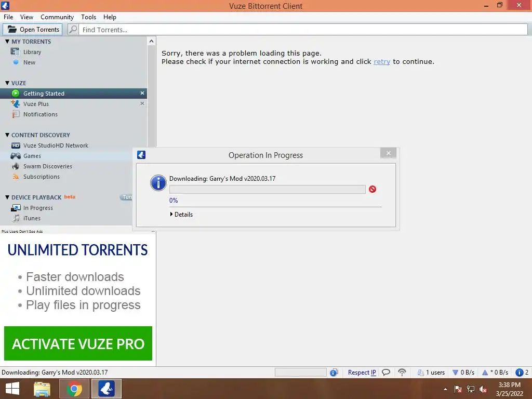Click the Swarm Discoveries icon
Viewport: 532px width, 399px height.
coord(16,166)
